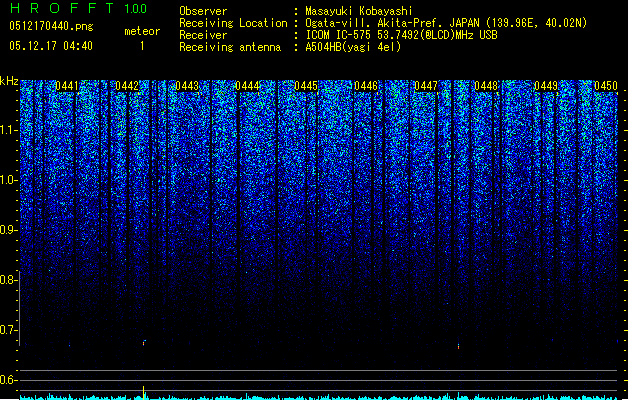This screenshot has height=400, width=629.
Task: Click the 0447 time marker
Action: point(426,86)
